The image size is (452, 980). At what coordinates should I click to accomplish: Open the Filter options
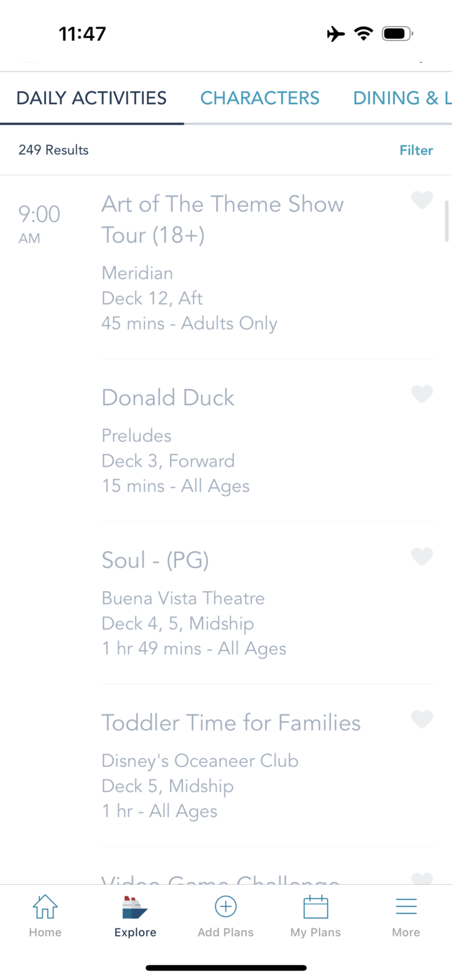click(x=416, y=150)
